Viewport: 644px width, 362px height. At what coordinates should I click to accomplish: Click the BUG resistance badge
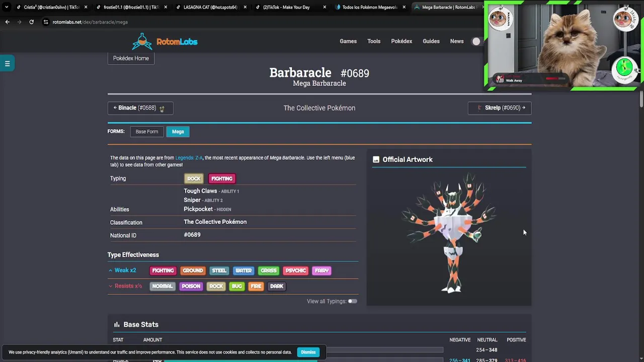pyautogui.click(x=236, y=286)
